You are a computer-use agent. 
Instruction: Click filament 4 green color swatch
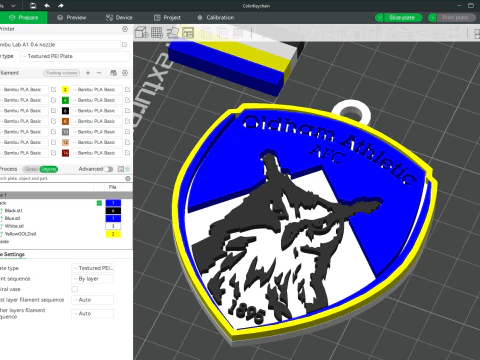65,100
